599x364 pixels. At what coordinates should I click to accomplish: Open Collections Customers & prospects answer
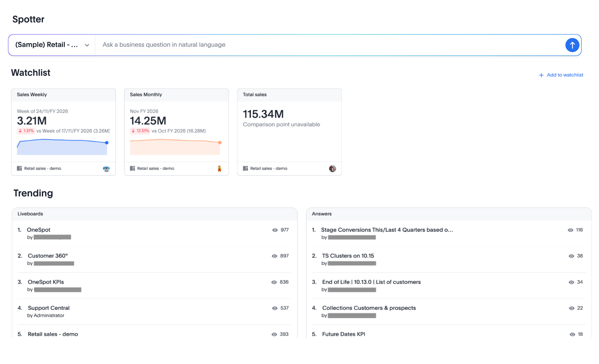(369, 308)
